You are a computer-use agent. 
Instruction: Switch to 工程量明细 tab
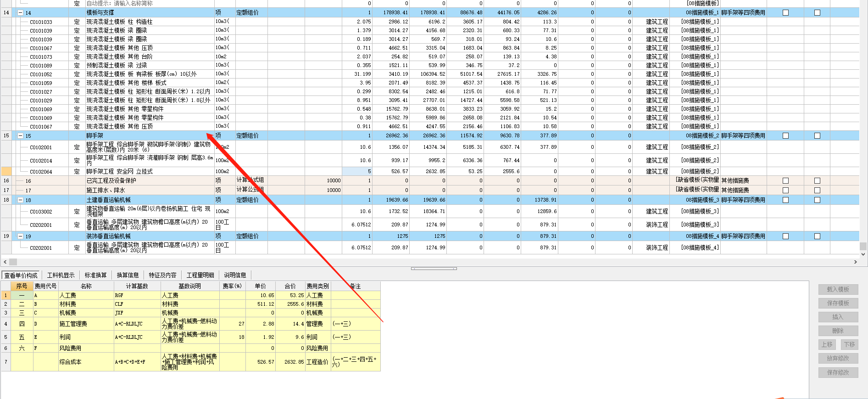pyautogui.click(x=200, y=275)
